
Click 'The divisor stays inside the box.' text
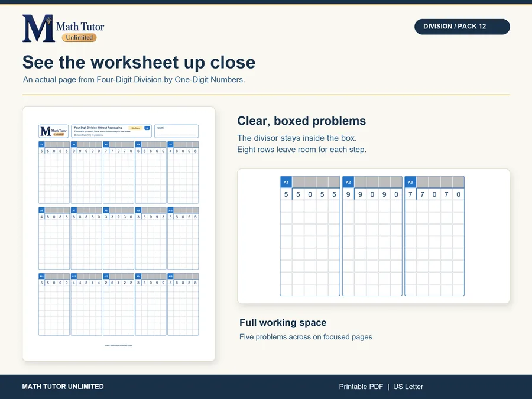point(297,138)
